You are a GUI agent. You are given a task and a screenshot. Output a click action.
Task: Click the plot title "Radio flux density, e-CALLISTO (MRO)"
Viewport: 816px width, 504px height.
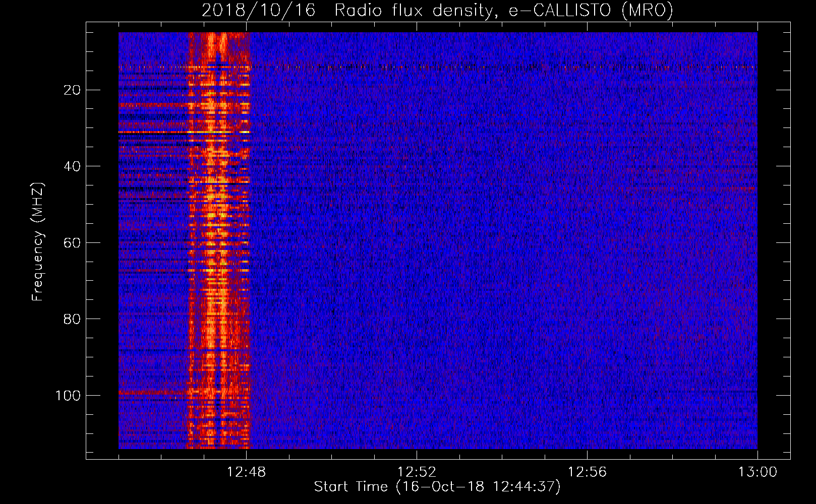click(x=503, y=11)
